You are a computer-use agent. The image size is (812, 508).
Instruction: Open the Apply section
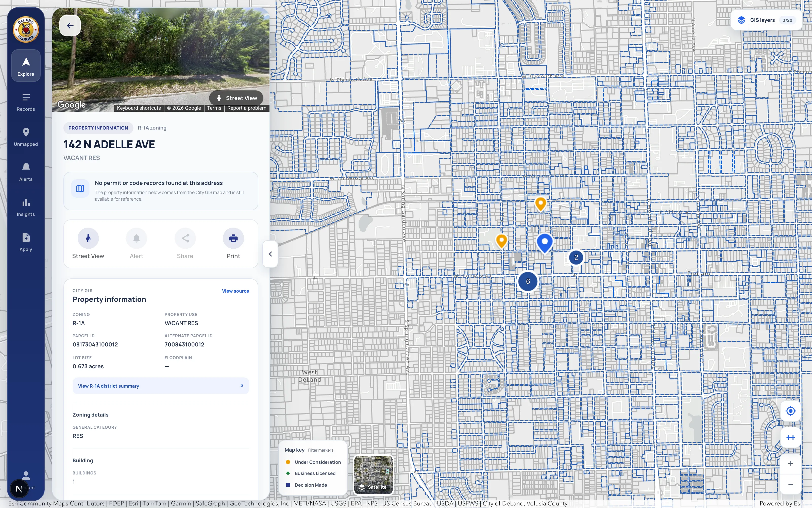[26, 243]
